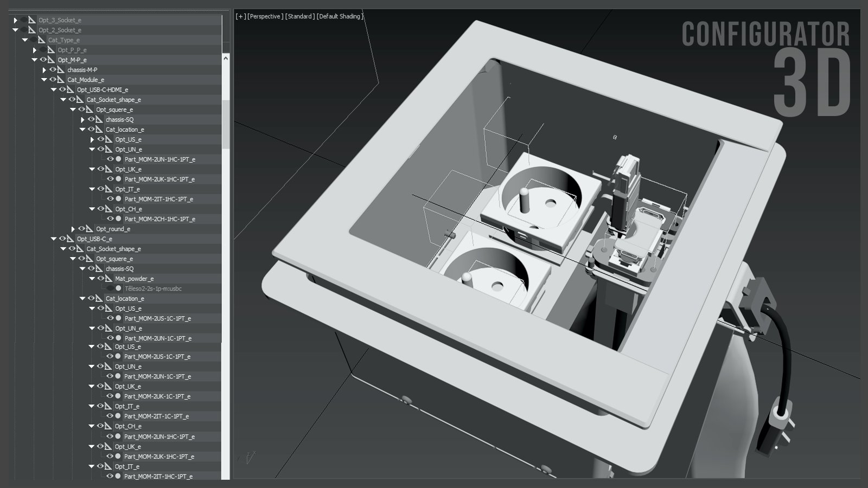
Task: Click the geometry dot icon of Part_MOM-2UK-1C-1PT_e
Action: pyautogui.click(x=118, y=396)
